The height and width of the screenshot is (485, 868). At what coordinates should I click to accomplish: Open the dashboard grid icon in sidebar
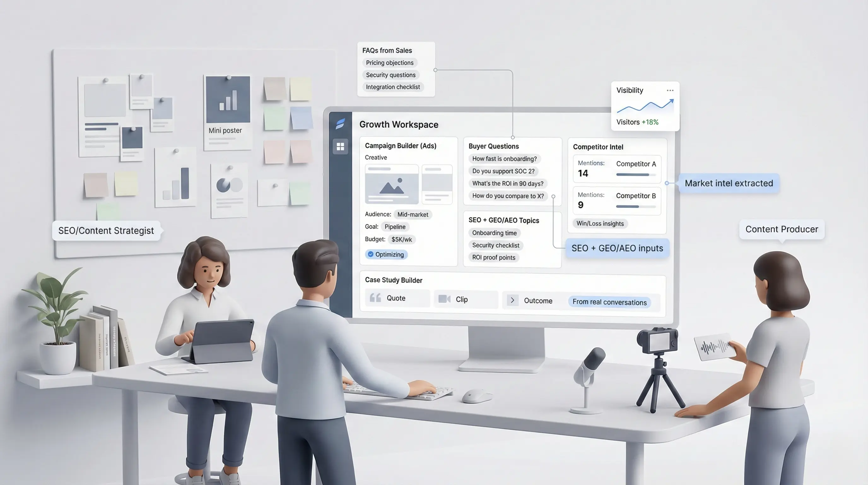pyautogui.click(x=340, y=147)
